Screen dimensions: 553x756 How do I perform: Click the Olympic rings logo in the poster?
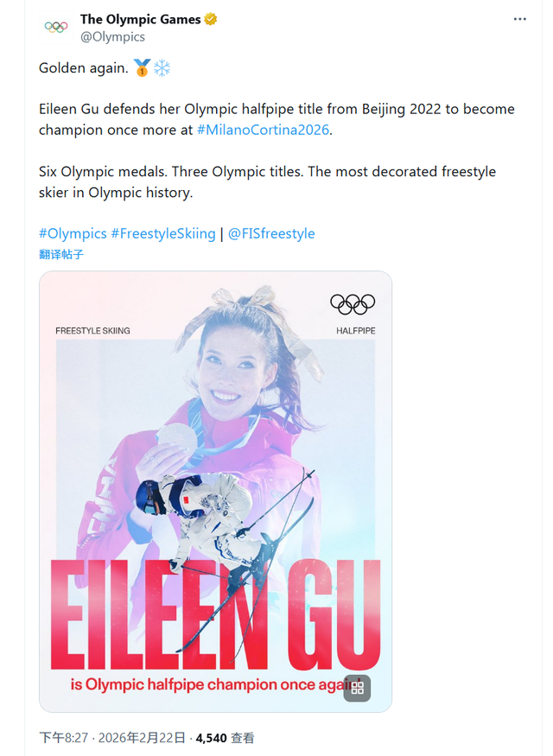point(353,303)
